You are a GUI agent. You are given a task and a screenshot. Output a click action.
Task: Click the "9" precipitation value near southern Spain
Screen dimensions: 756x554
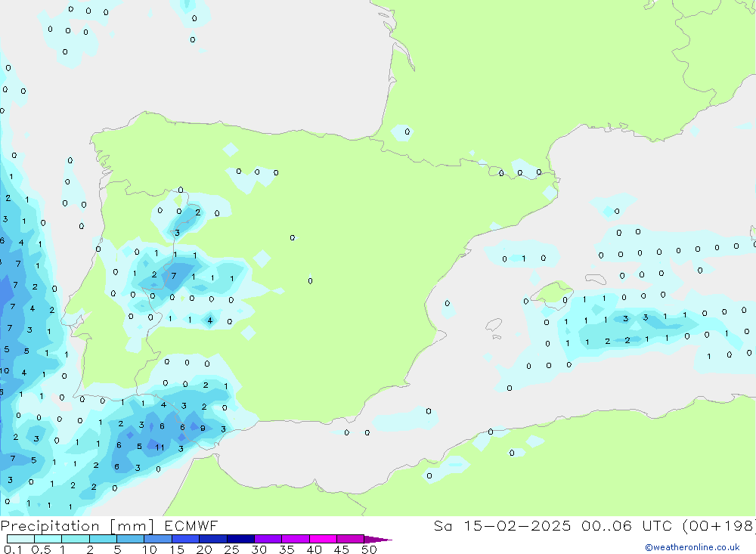[x=203, y=428]
